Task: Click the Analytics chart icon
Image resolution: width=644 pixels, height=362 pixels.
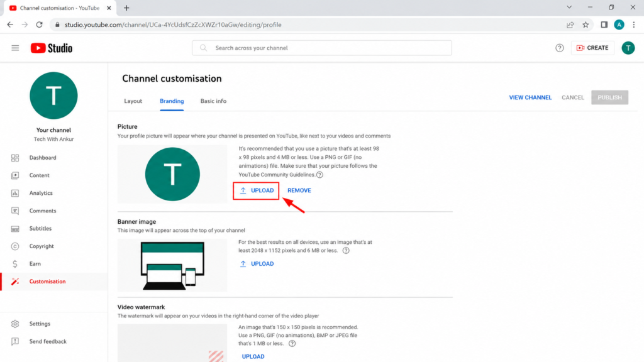Action: point(15,193)
